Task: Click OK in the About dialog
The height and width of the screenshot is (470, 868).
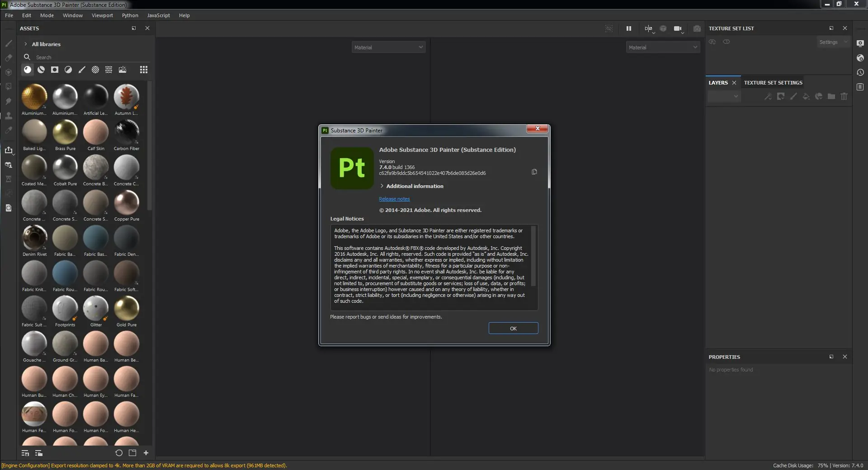Action: (513, 328)
